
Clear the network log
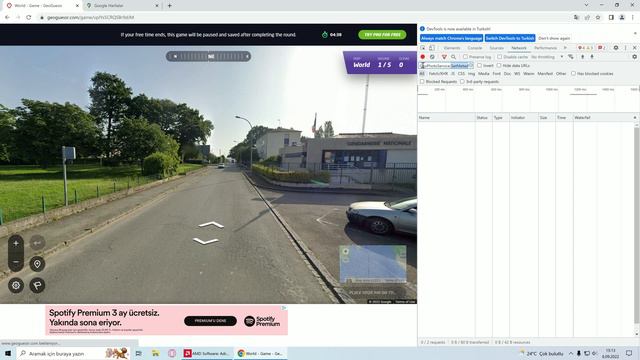432,57
